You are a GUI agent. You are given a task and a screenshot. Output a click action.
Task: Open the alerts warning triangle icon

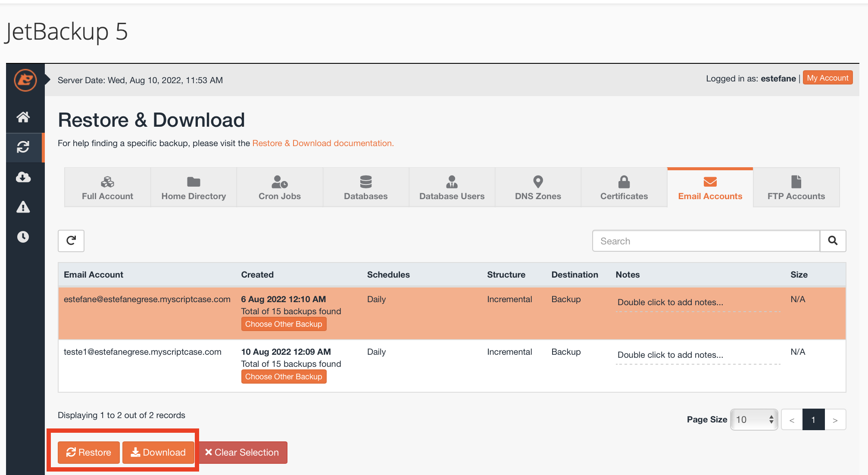pos(23,207)
